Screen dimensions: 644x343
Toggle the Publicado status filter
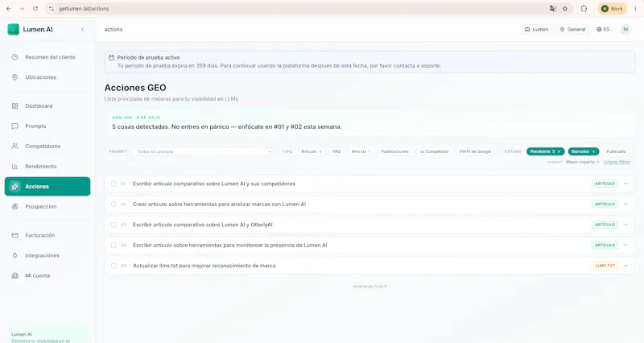click(616, 151)
